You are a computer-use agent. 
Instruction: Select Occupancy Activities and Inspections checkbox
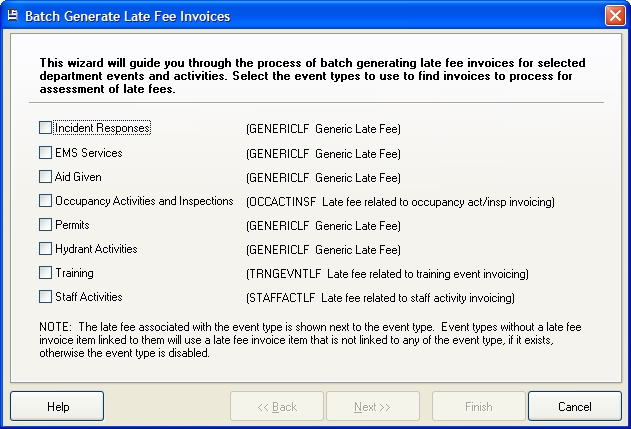coord(45,201)
